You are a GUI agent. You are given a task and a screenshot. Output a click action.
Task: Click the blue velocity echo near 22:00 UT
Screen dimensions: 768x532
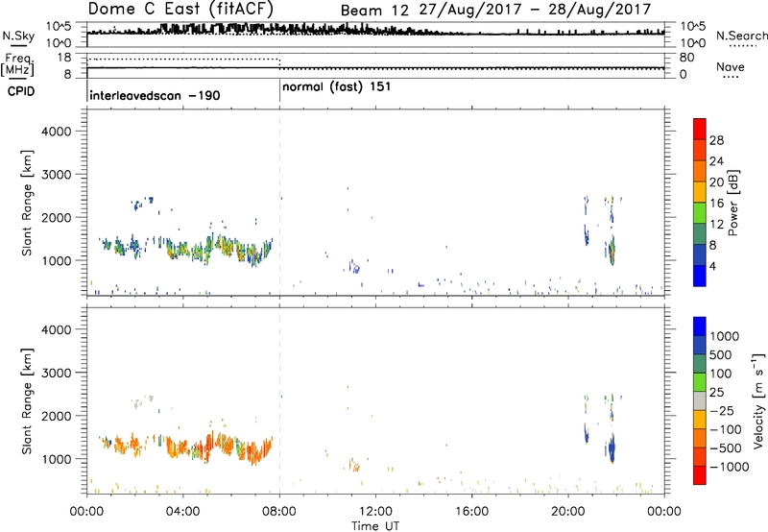pyautogui.click(x=611, y=447)
